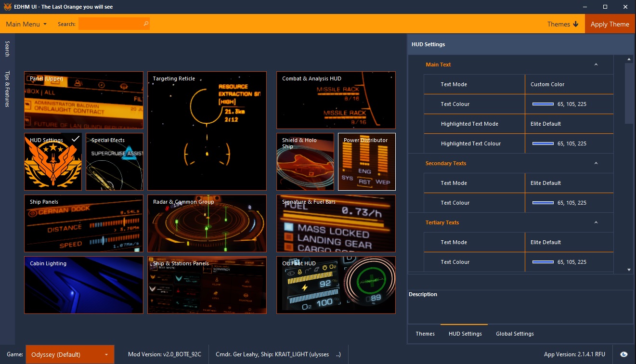This screenshot has width=636, height=364.
Task: Change Tertiary Texts Text Mode value
Action: coord(569,242)
